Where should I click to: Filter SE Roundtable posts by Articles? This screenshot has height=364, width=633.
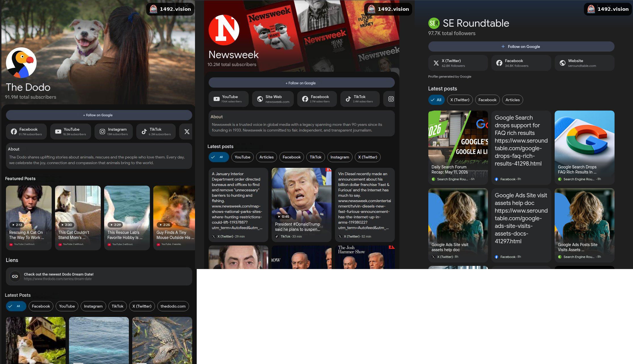[x=513, y=100]
